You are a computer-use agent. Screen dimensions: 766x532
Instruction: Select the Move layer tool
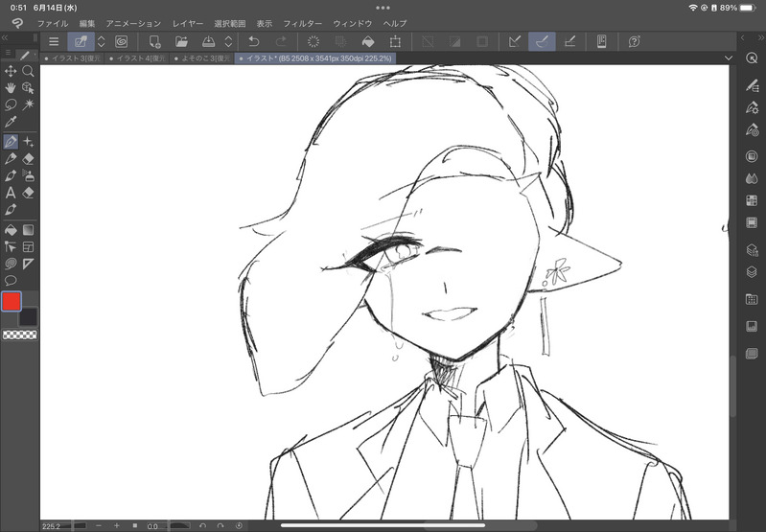click(11, 71)
